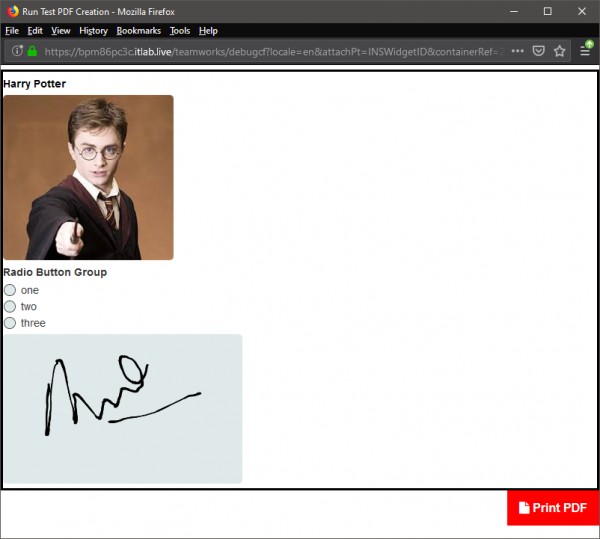The width and height of the screenshot is (600, 539).
Task: Click the Firefox logo in title bar
Action: pyautogui.click(x=12, y=11)
